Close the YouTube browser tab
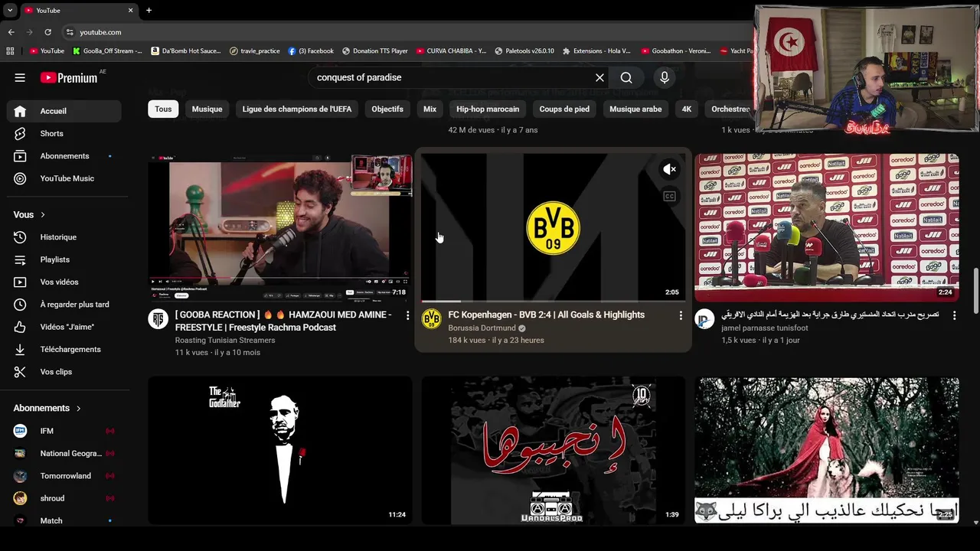The image size is (980, 551). (x=130, y=10)
